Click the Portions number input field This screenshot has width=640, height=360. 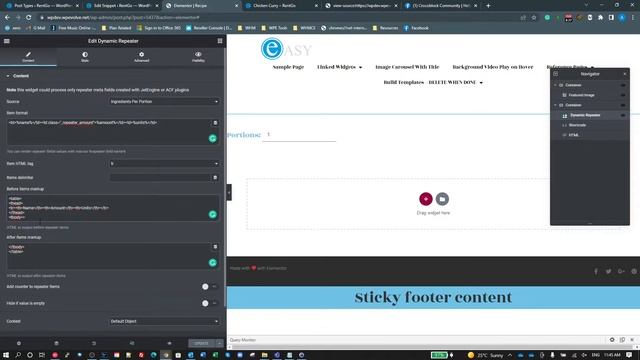pos(299,135)
